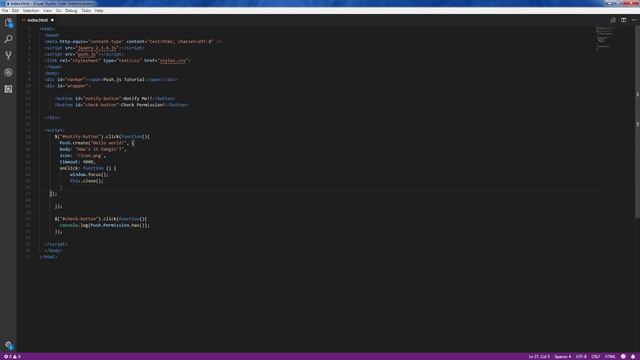Click the Split Editor icon
This screenshot has width=640, height=360.
coord(623,20)
